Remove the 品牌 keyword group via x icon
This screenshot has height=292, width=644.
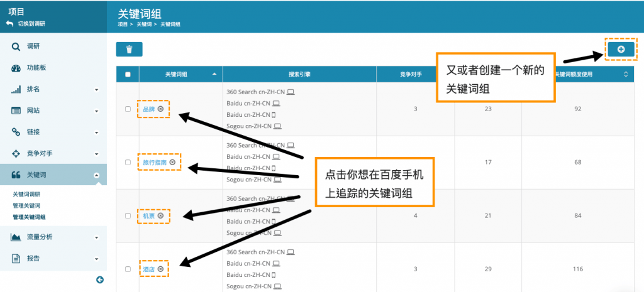pos(160,109)
